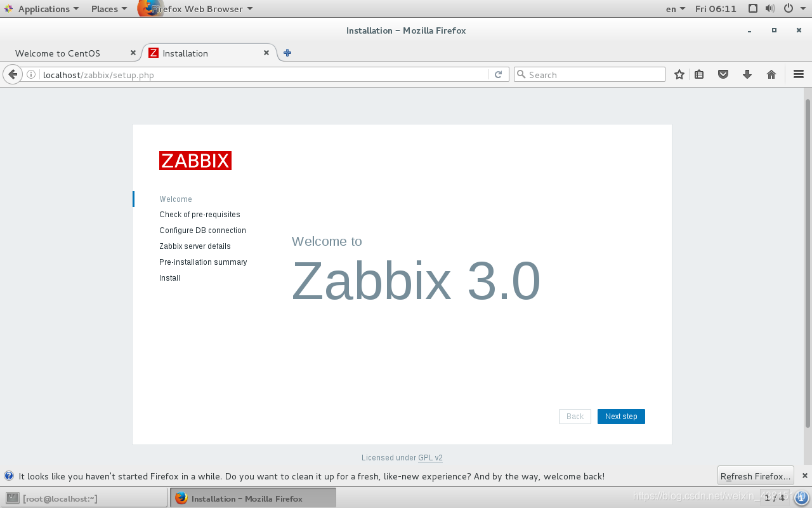Click the Zabbix 3.0 heading text
The width and height of the screenshot is (812, 508).
[416, 280]
